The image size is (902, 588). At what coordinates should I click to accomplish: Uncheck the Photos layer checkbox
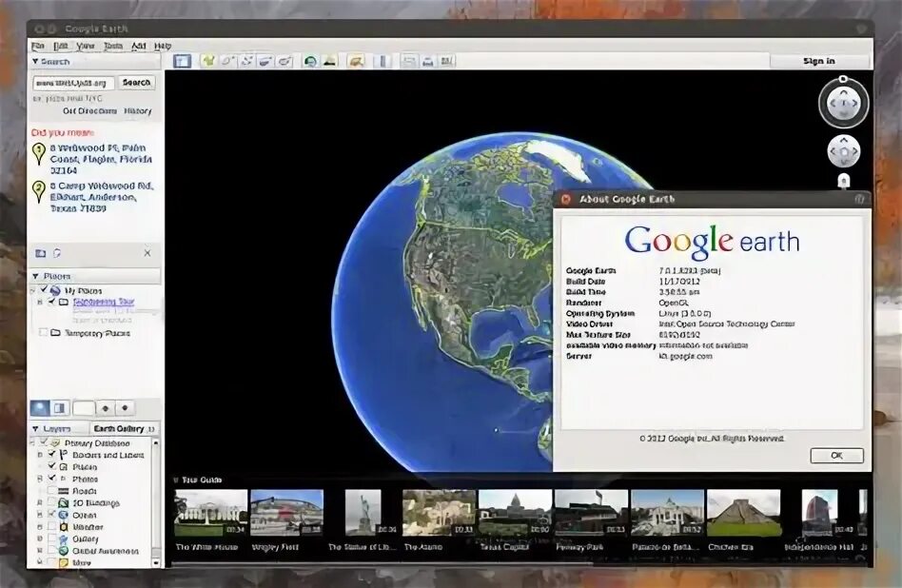[51, 479]
